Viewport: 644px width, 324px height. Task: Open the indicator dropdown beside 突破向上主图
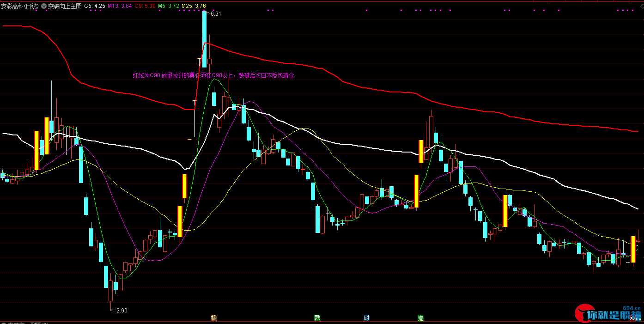44,6
